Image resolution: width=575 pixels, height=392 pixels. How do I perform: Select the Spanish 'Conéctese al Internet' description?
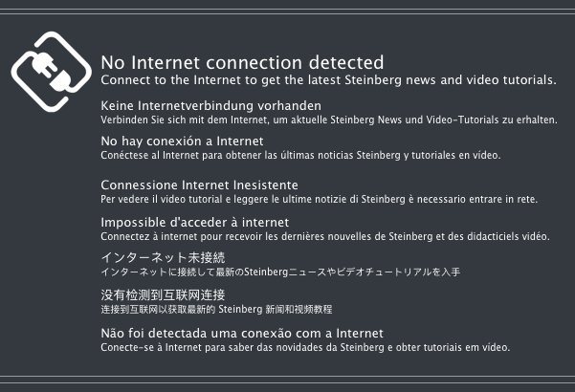point(300,155)
